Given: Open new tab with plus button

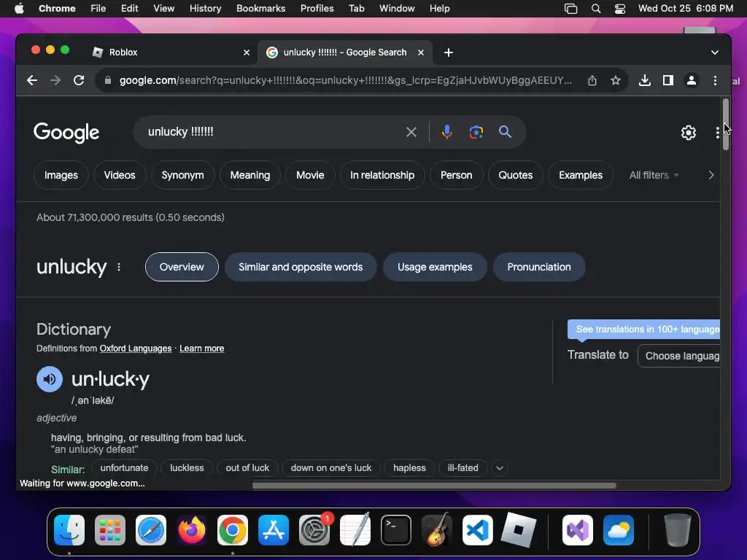Looking at the screenshot, I should (x=449, y=52).
